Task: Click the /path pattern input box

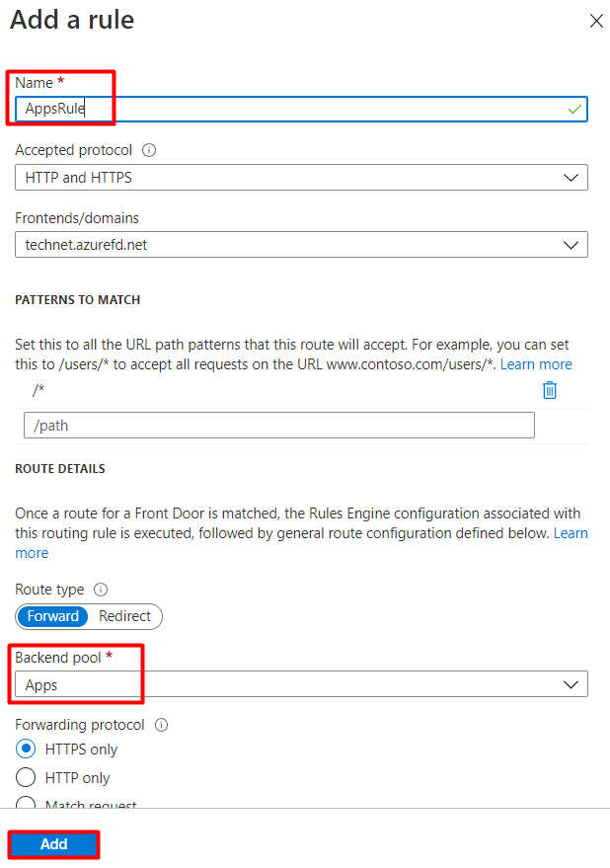Action: point(278,426)
